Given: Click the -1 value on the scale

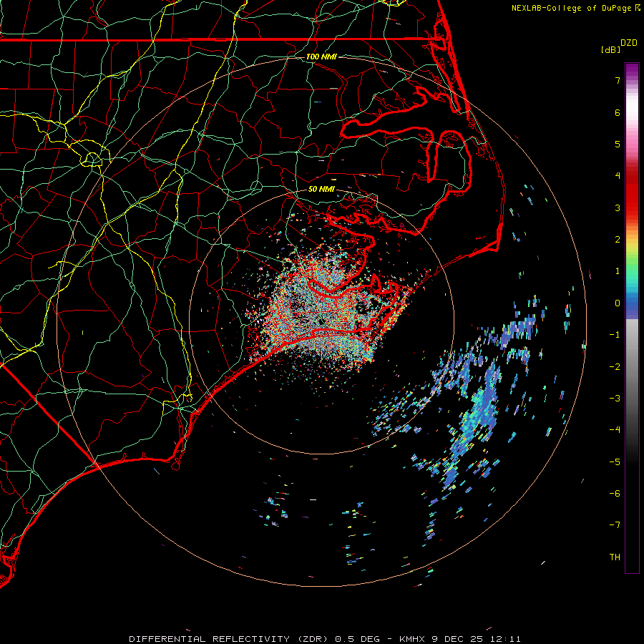Looking at the screenshot, I should coord(615,335).
